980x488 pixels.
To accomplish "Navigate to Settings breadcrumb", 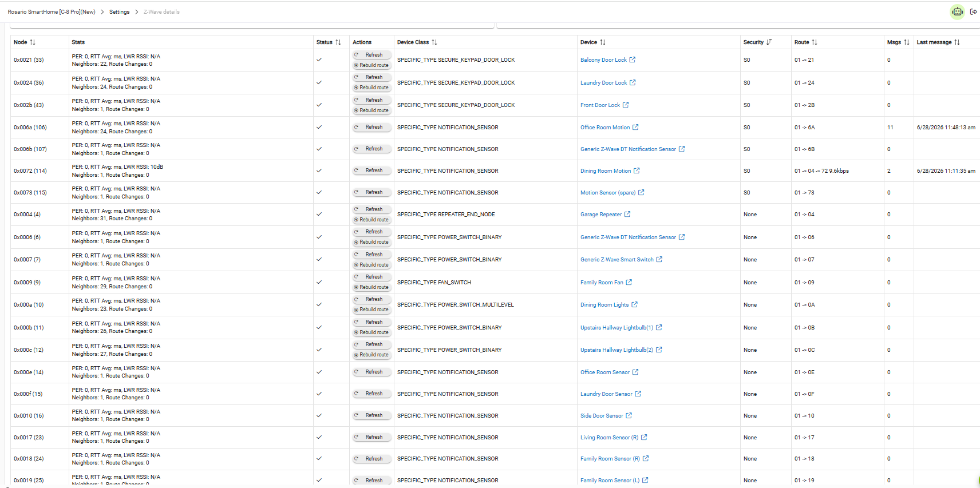I will (x=120, y=12).
